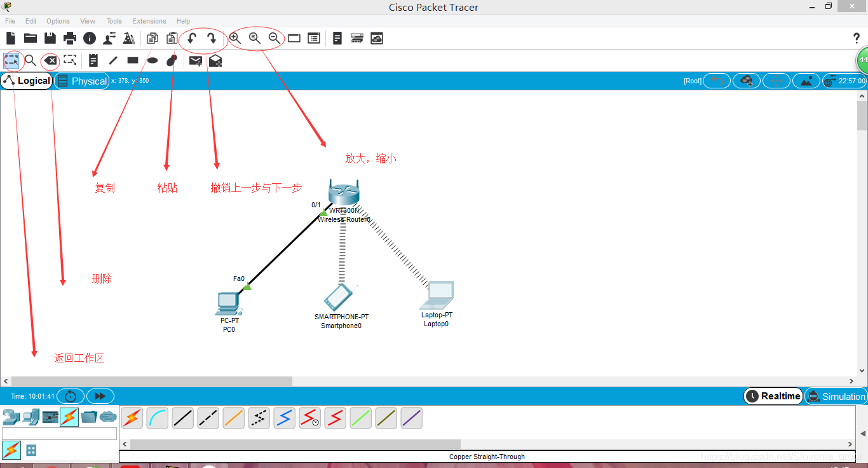Open the document-shaped toolbar icon
Screen dimensions: 868x468
tap(337, 38)
